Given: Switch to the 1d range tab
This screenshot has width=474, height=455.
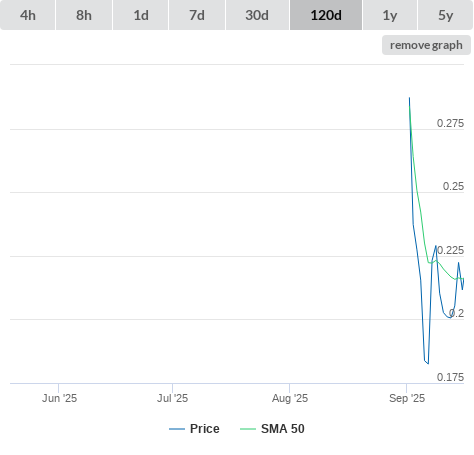Looking at the screenshot, I should click(x=141, y=15).
